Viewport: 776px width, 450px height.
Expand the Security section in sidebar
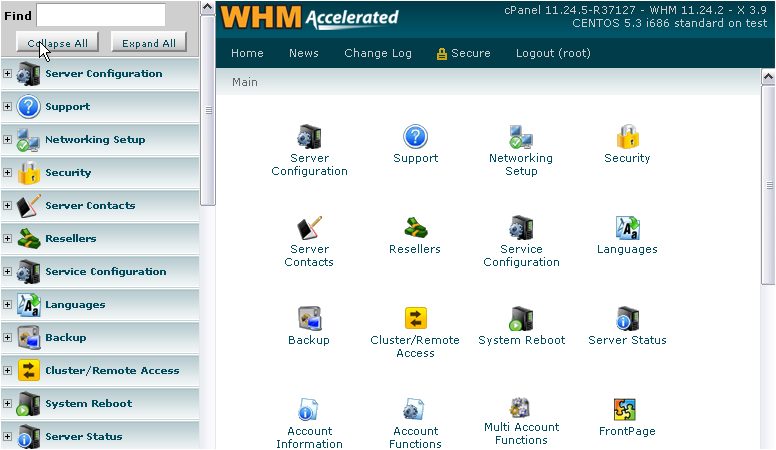click(x=7, y=172)
